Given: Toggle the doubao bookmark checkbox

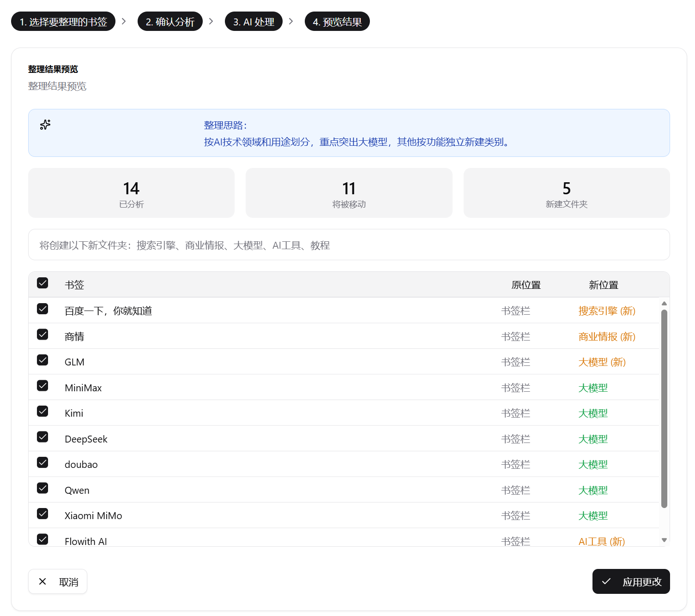Looking at the screenshot, I should (42, 462).
